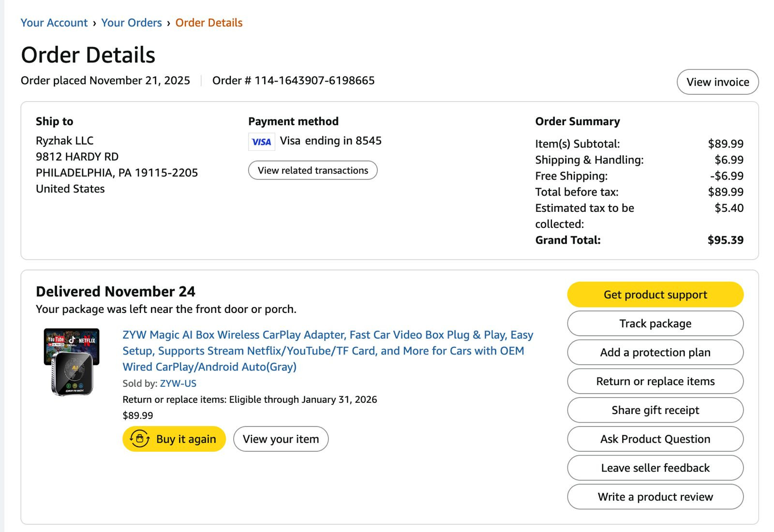The width and height of the screenshot is (774, 532).
Task: Click View your item button
Action: click(x=281, y=439)
